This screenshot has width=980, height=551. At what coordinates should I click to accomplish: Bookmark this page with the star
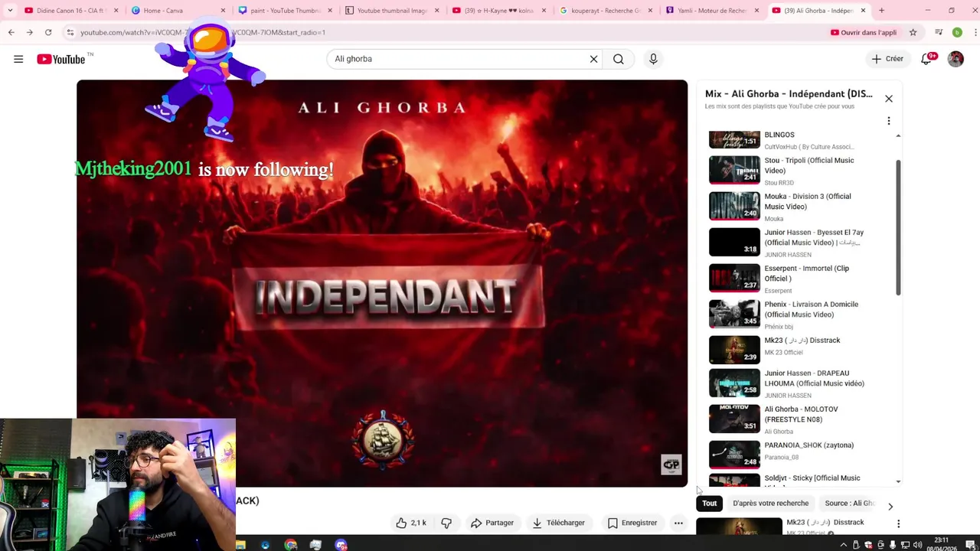[x=913, y=32]
